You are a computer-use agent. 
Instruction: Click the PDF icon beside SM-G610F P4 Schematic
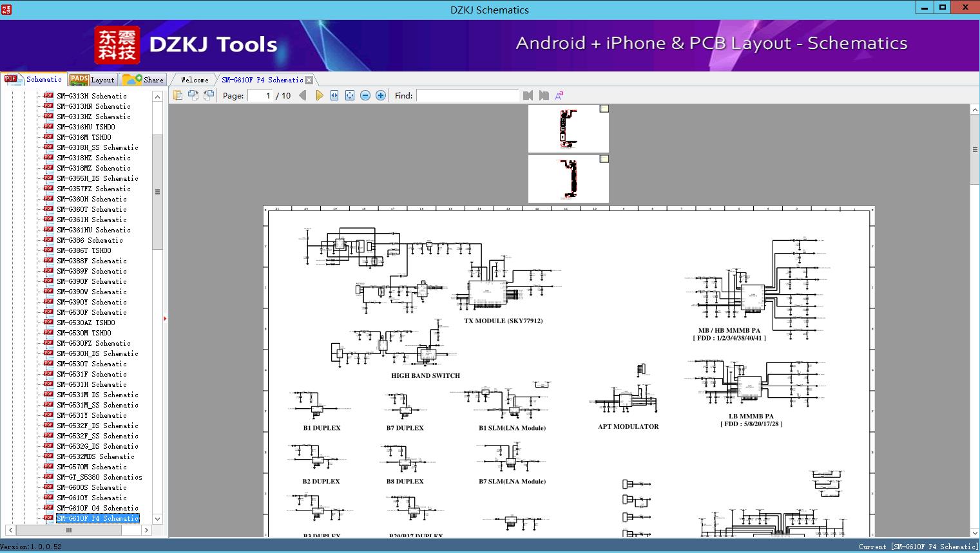click(48, 518)
